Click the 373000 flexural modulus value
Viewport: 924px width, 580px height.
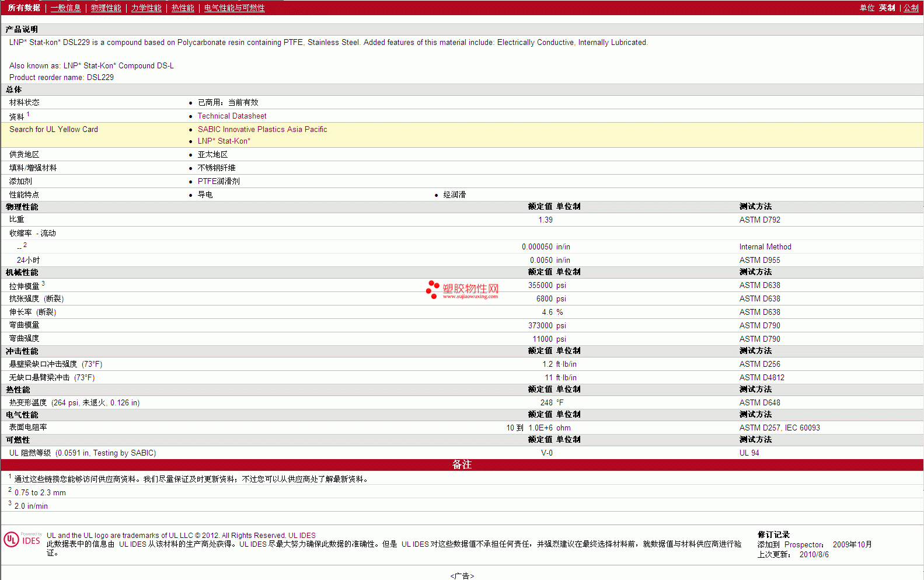tap(540, 326)
